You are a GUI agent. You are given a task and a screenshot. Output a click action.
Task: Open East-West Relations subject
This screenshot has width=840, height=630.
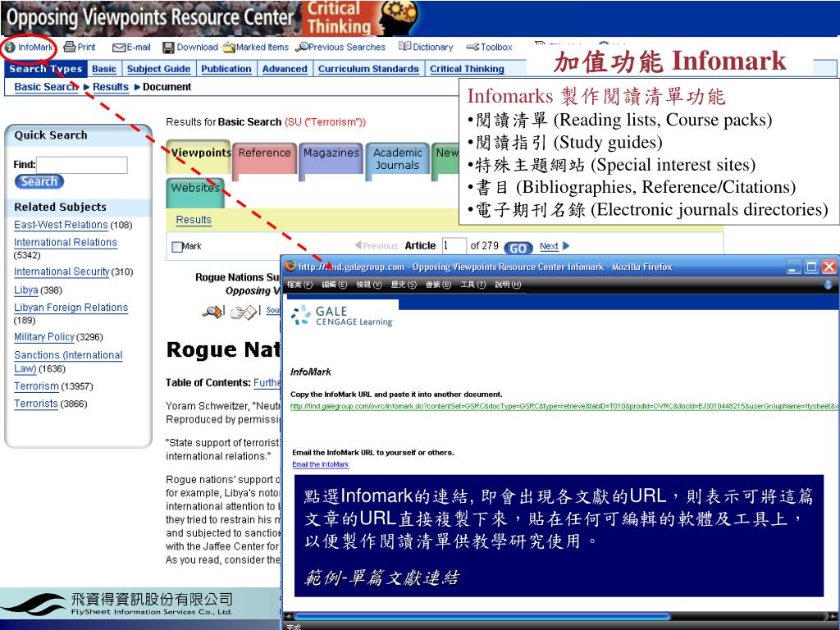(x=61, y=225)
